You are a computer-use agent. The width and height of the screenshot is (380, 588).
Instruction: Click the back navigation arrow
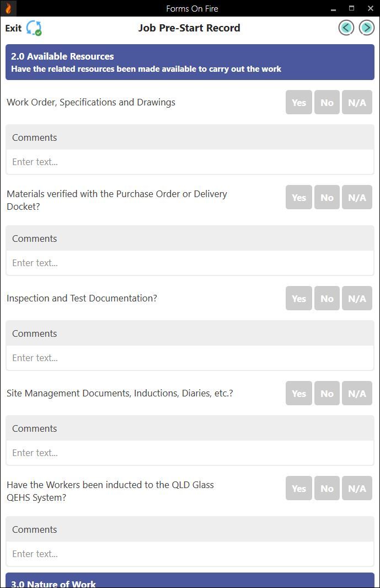[346, 27]
